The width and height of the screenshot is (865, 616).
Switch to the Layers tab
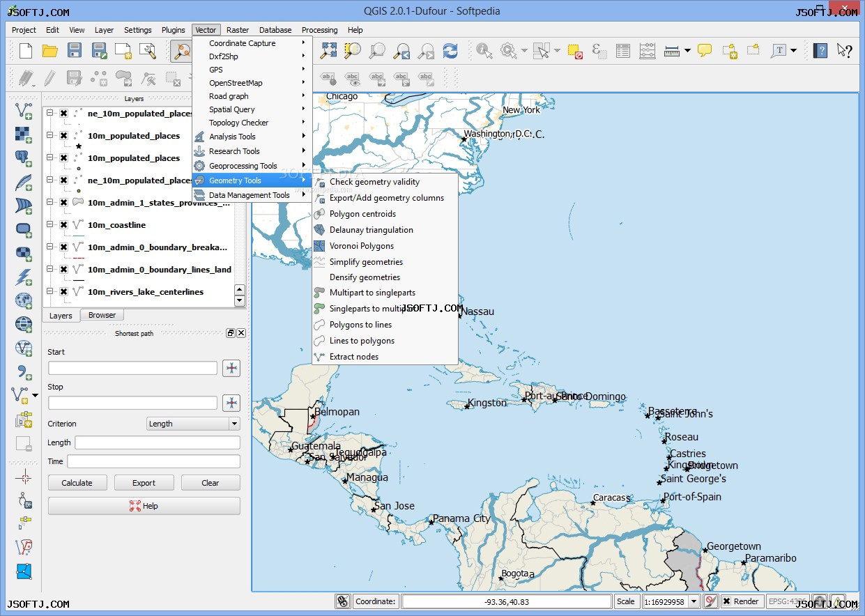tap(61, 316)
